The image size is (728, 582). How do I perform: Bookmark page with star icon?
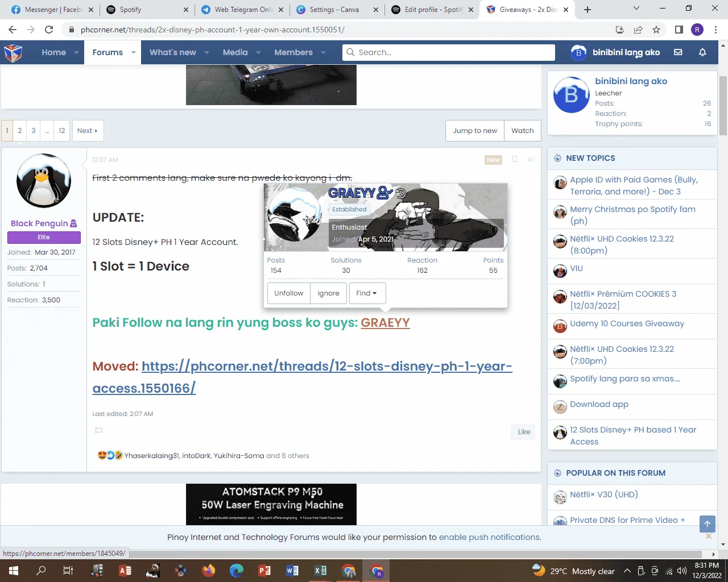(x=656, y=30)
